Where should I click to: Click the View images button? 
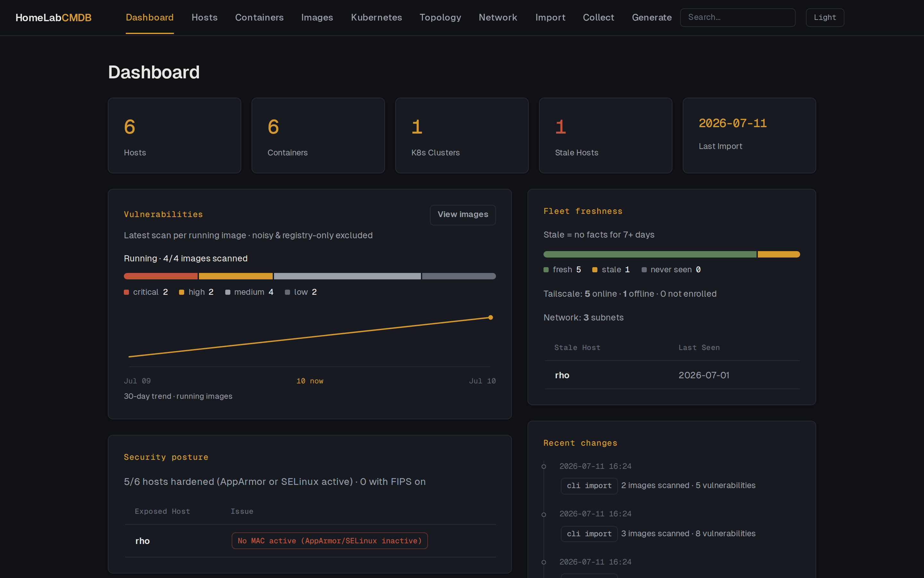[463, 215]
